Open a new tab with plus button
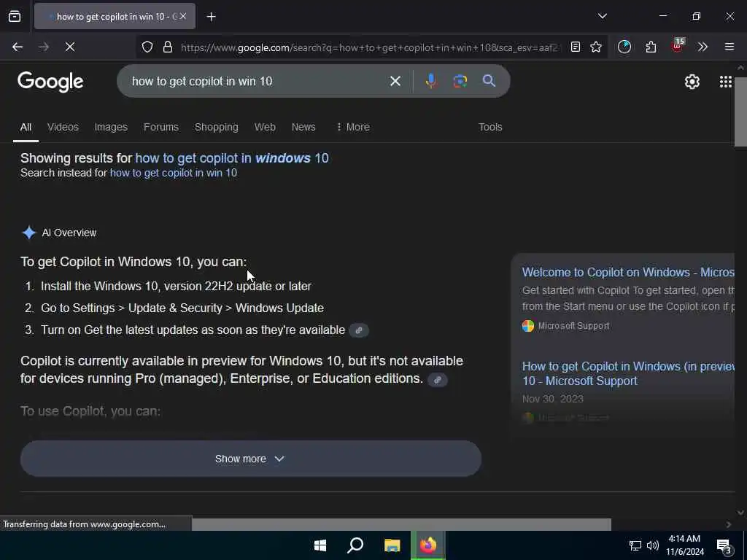 [x=211, y=17]
